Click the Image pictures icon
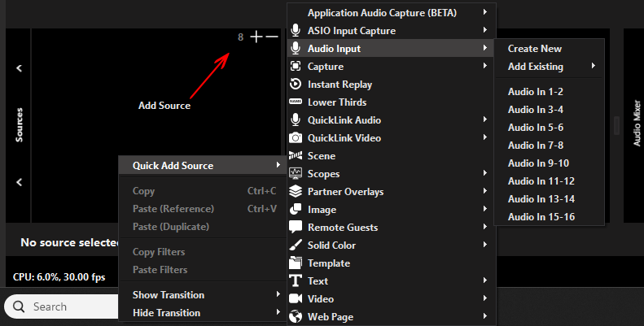The image size is (644, 326). (296, 209)
